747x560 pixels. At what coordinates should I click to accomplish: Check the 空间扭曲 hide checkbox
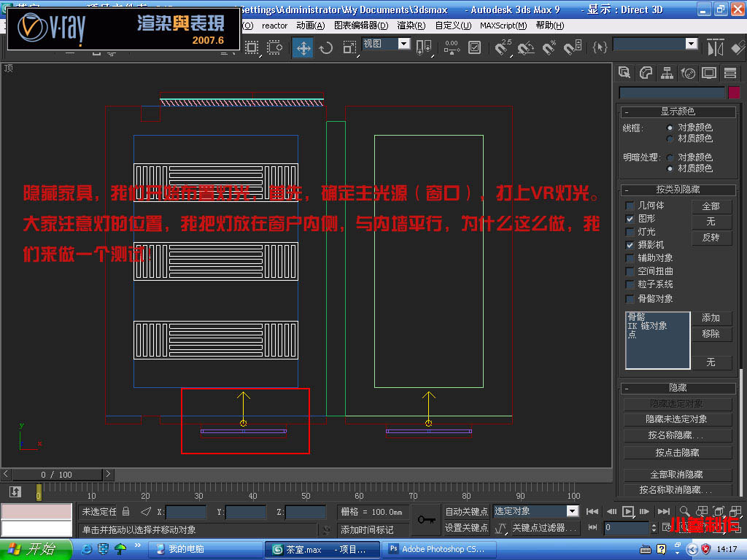[x=630, y=271]
